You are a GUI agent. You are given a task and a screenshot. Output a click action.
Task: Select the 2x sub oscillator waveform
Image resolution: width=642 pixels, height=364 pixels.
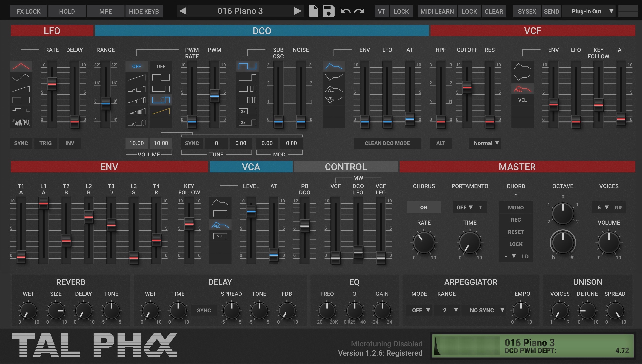click(247, 111)
